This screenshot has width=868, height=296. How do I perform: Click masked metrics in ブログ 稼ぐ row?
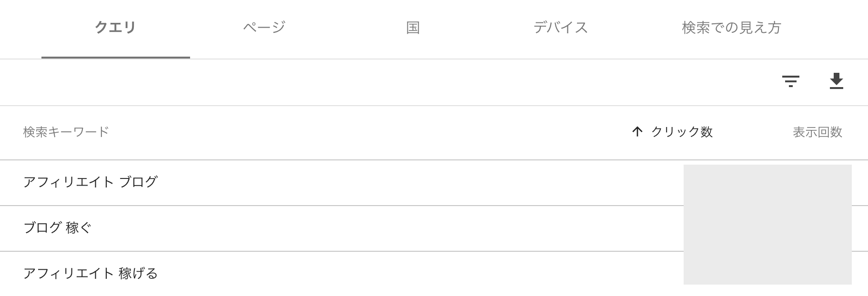pyautogui.click(x=767, y=228)
